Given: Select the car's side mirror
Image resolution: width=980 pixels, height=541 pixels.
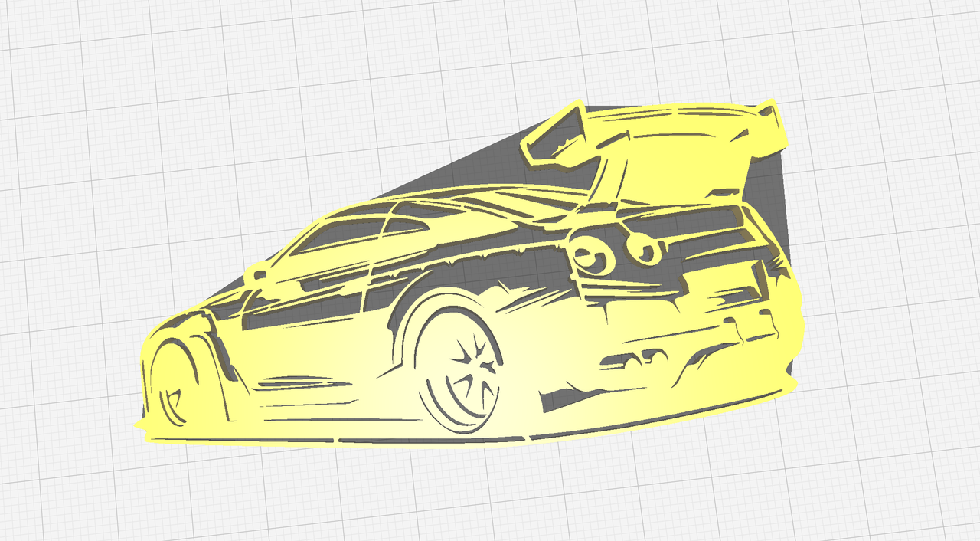Looking at the screenshot, I should pos(257,273).
